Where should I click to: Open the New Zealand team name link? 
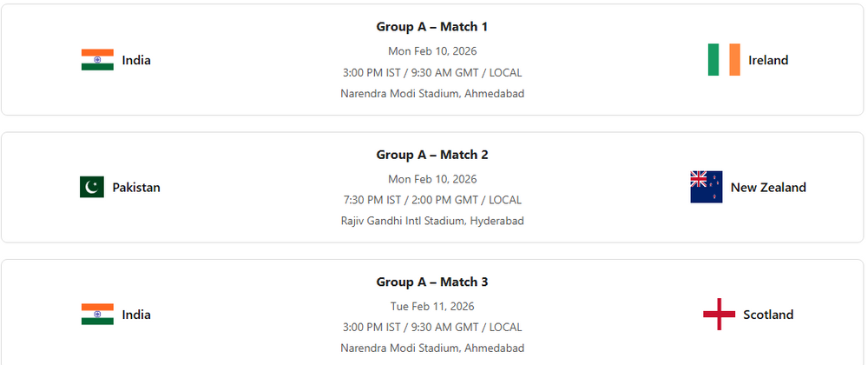coord(768,187)
